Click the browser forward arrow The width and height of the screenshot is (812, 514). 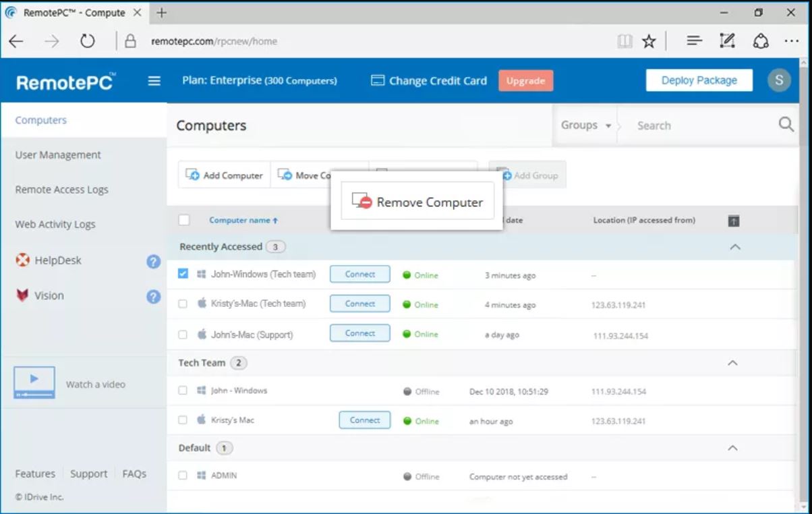51,41
